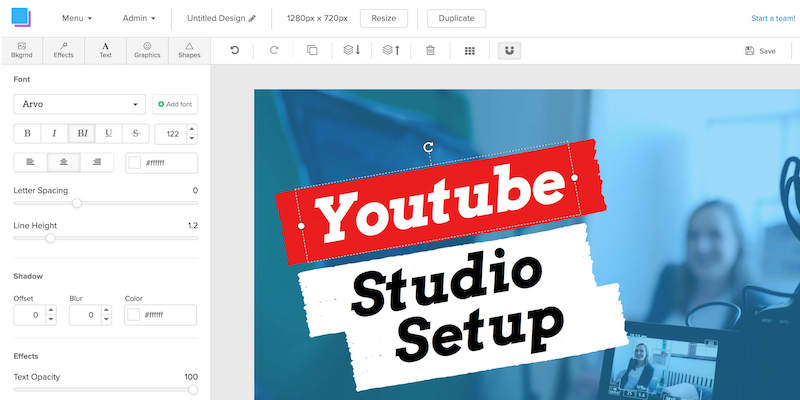Click the Letter Spacing slider handle
This screenshot has height=400, width=800.
[x=77, y=203]
